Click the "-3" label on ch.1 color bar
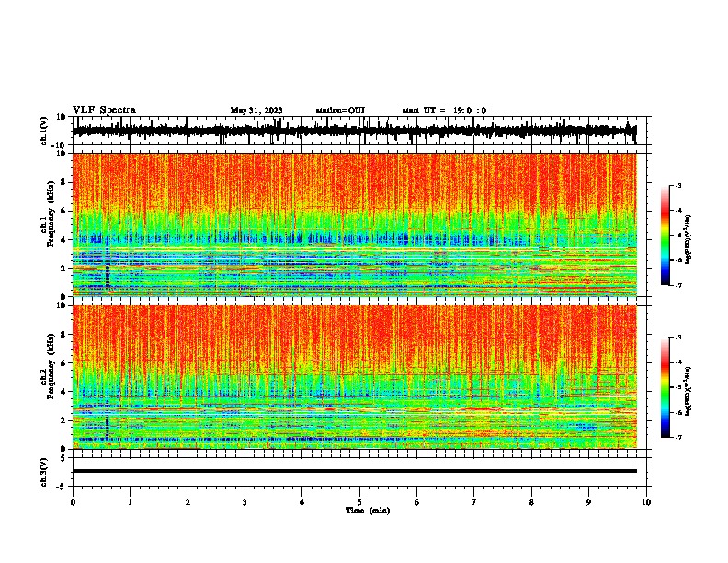This screenshot has height=563, width=728. click(x=677, y=185)
